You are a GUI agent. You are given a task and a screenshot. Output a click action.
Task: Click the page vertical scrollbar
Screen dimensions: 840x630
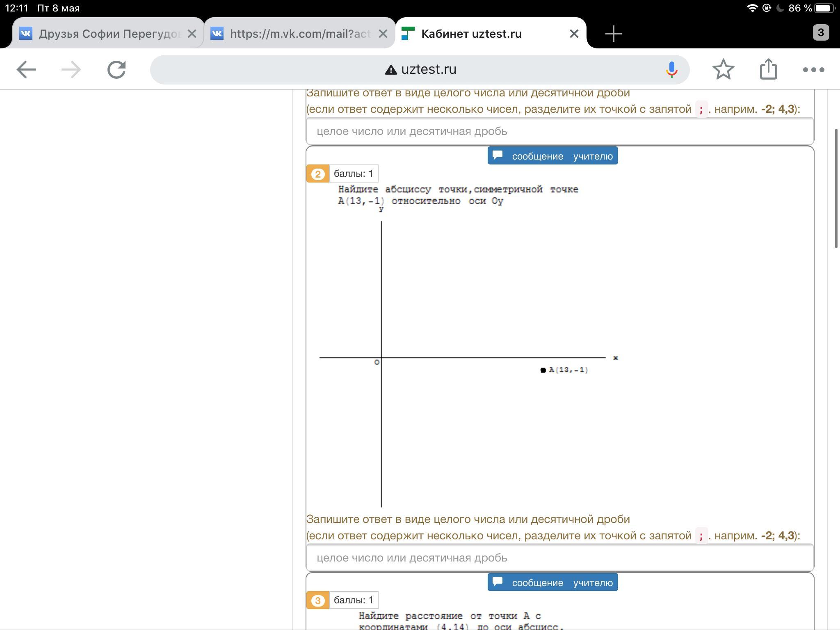tap(836, 189)
